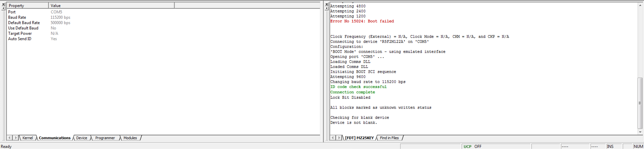Click the 'Attempting 2400' log line
Screen dimensions: 644x149
point(348,11)
